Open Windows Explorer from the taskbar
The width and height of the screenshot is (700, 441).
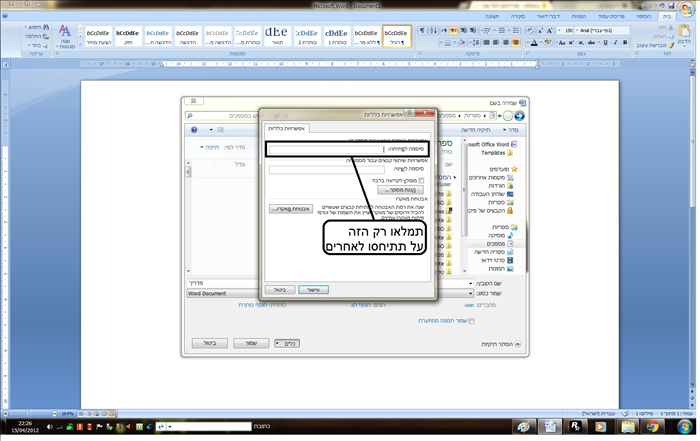coord(627,427)
